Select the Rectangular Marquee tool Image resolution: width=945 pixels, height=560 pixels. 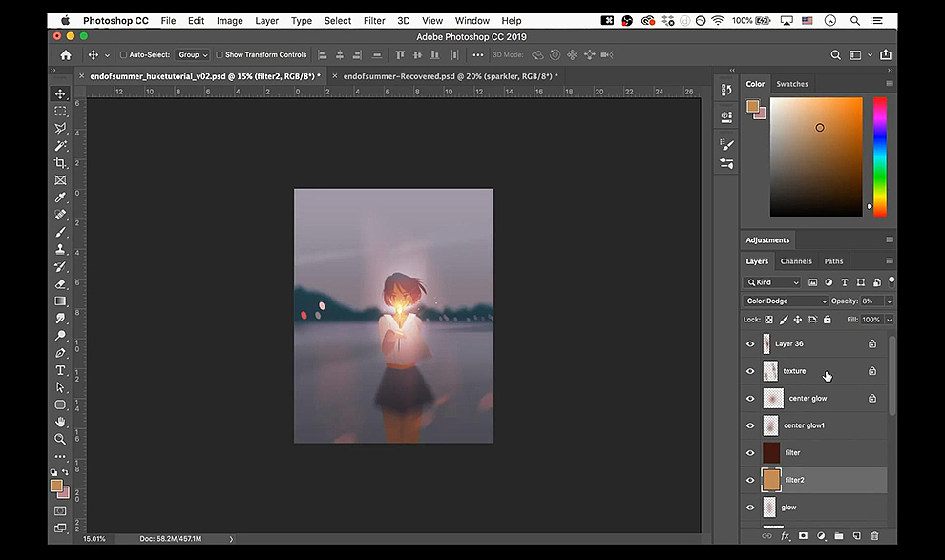coord(60,112)
